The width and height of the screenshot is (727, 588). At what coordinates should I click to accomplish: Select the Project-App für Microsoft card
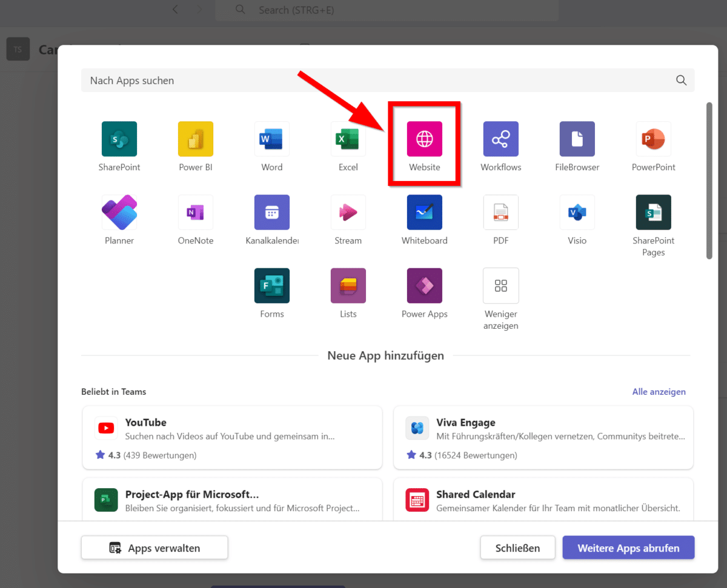pyautogui.click(x=233, y=500)
